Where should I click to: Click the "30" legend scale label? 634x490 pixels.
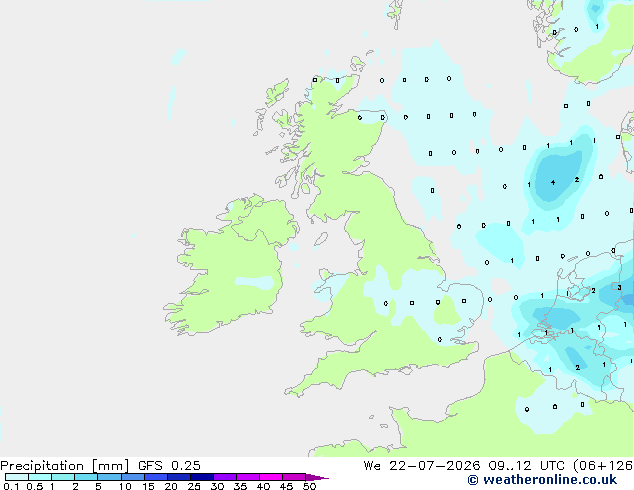pos(217,486)
